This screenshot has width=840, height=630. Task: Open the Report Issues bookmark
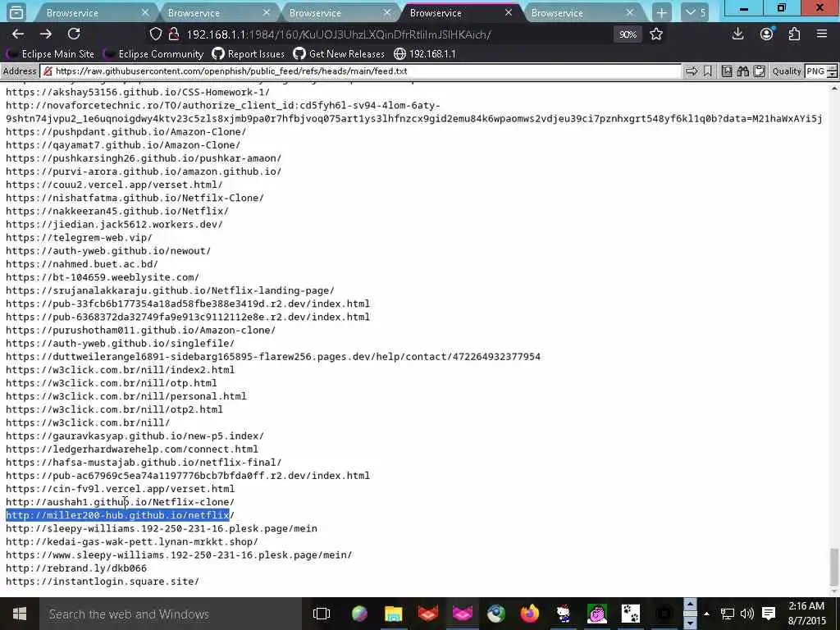[248, 54]
